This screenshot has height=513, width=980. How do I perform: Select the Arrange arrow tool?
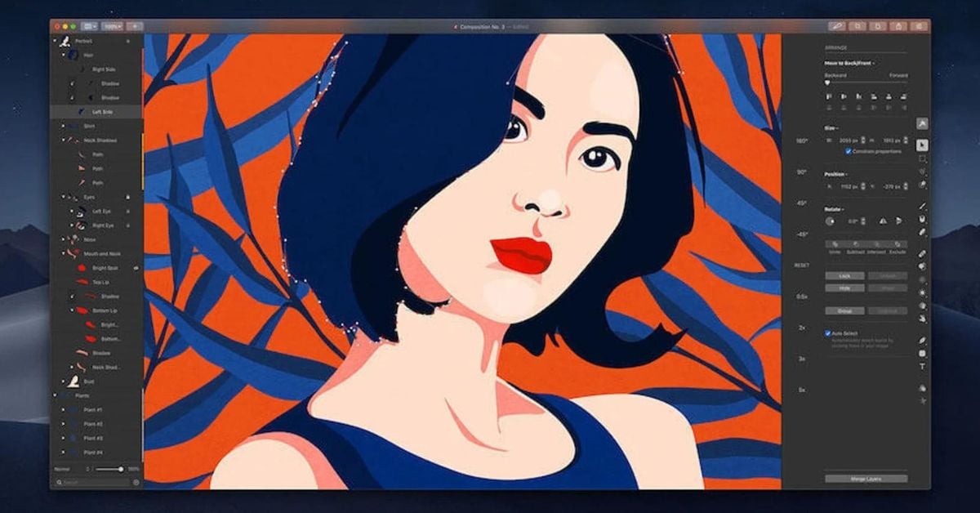[922, 145]
